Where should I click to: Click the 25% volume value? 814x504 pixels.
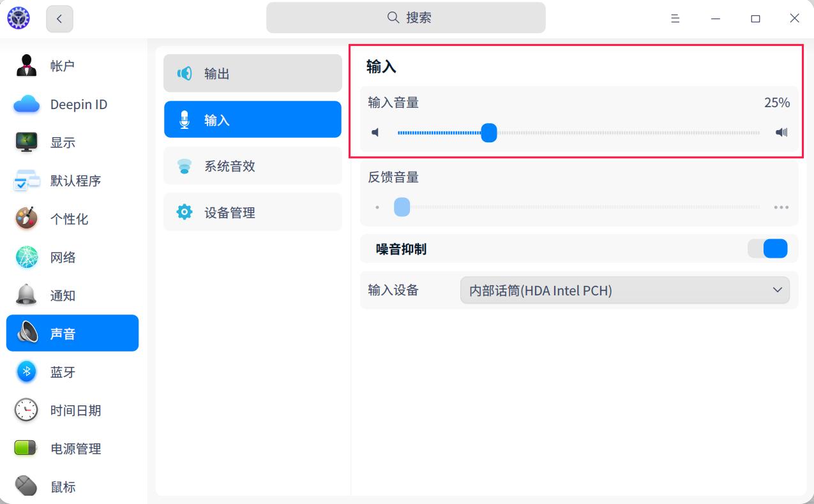click(777, 103)
